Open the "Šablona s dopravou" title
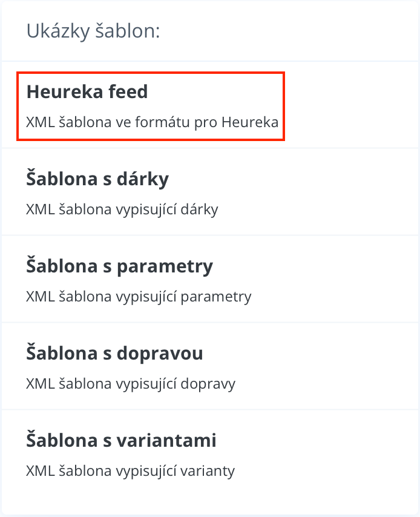 114,354
